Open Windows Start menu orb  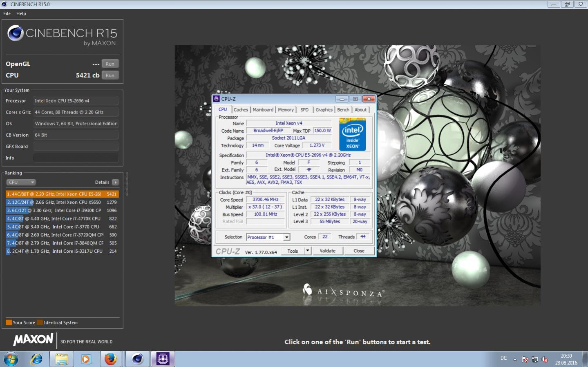pyautogui.click(x=11, y=359)
